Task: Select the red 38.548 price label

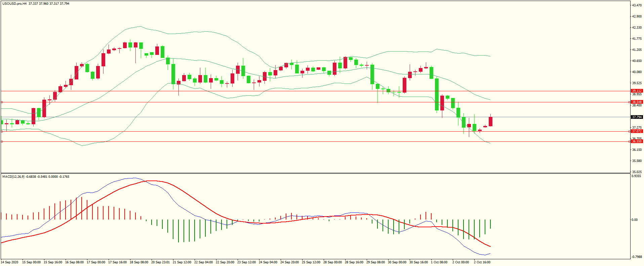Action: tap(637, 102)
